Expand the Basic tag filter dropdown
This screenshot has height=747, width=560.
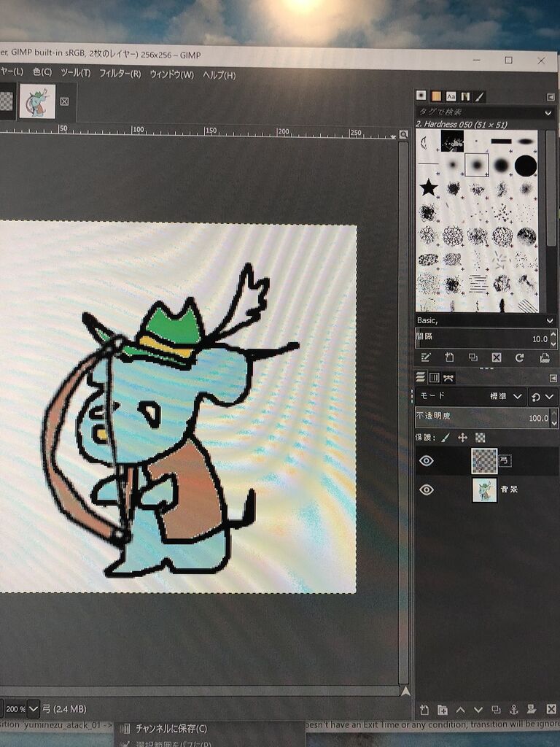coord(550,321)
